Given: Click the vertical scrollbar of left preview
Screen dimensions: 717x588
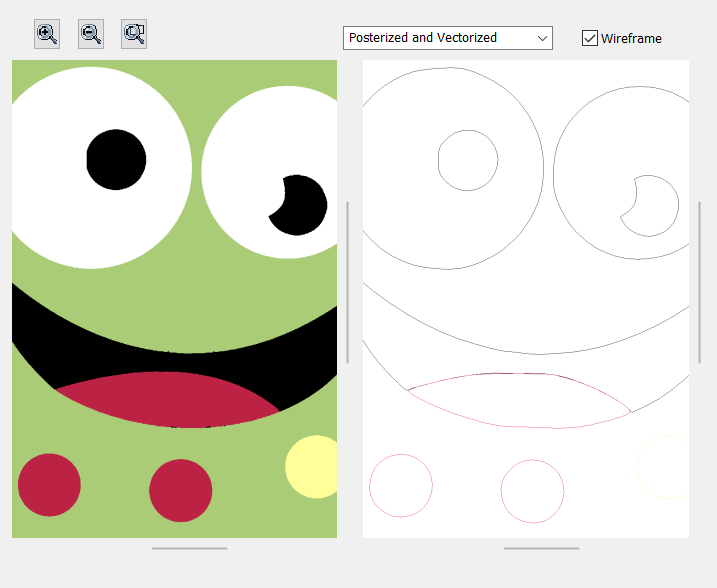Looking at the screenshot, I should click(x=347, y=282).
